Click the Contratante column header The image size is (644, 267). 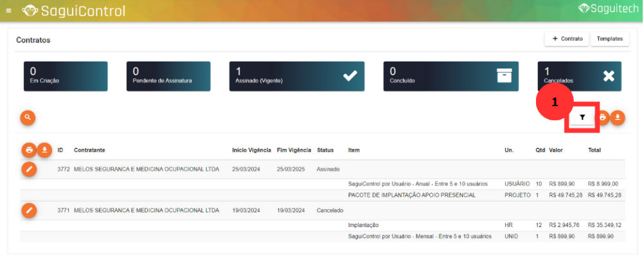(89, 150)
